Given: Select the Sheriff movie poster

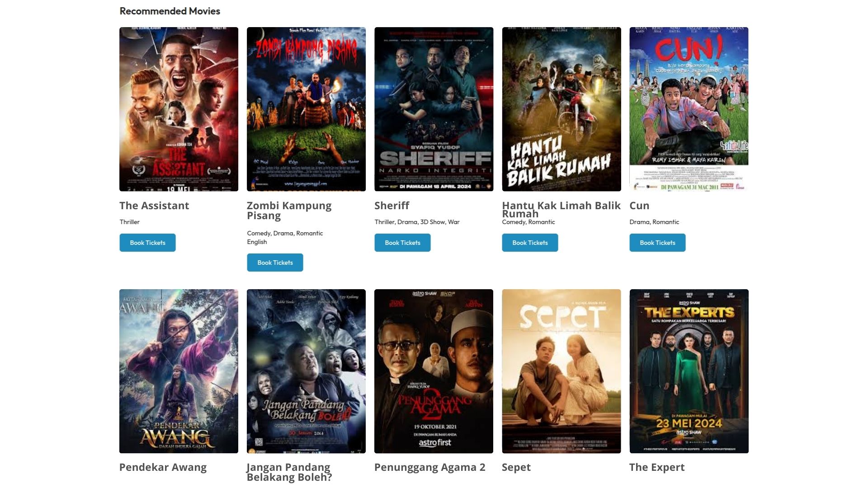Looking at the screenshot, I should pos(434,109).
